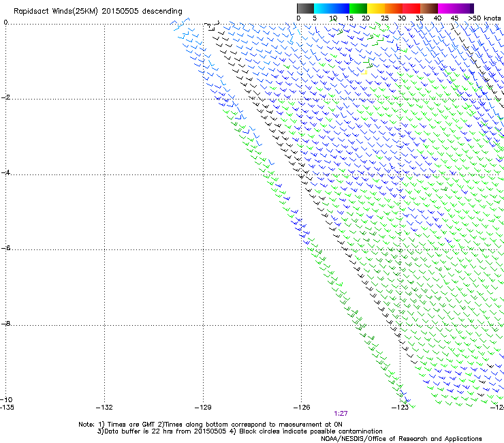Click the '35' legend scale number

(420, 18)
